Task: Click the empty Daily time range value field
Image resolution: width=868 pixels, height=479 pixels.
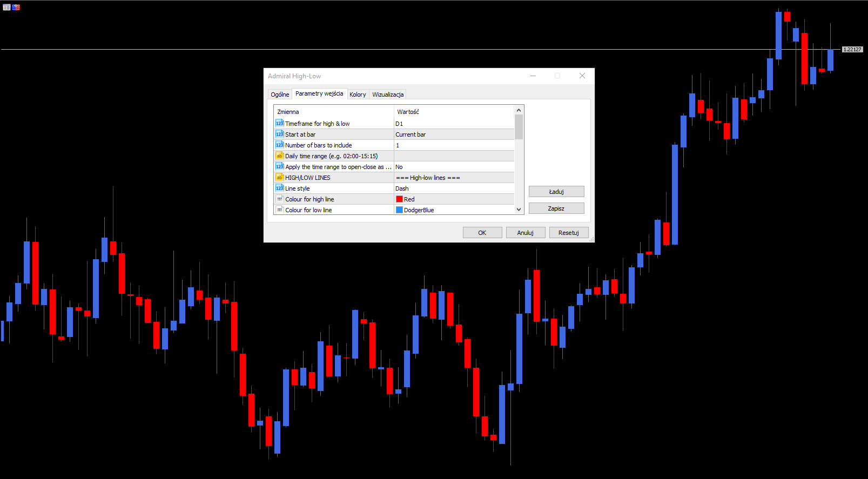Action: [x=454, y=156]
